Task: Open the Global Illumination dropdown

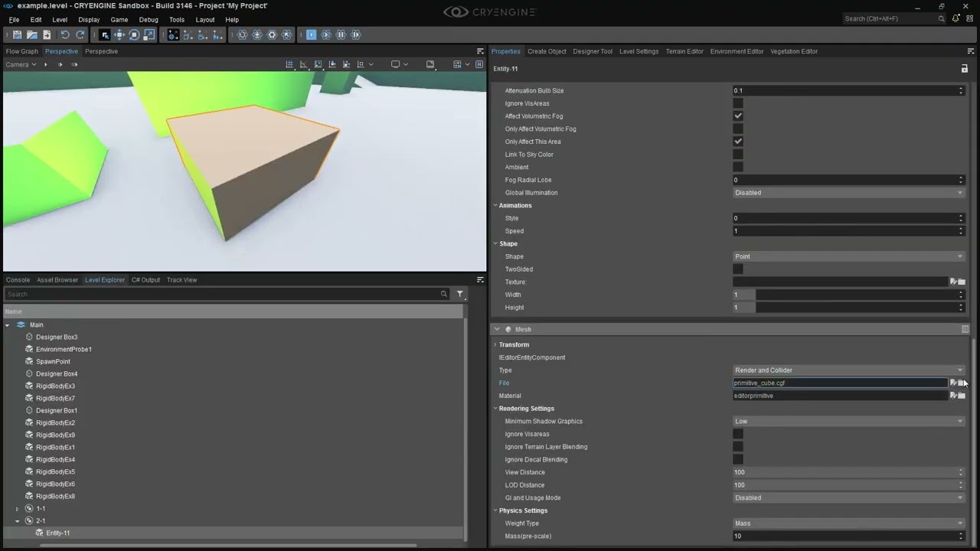Action: 848,193
